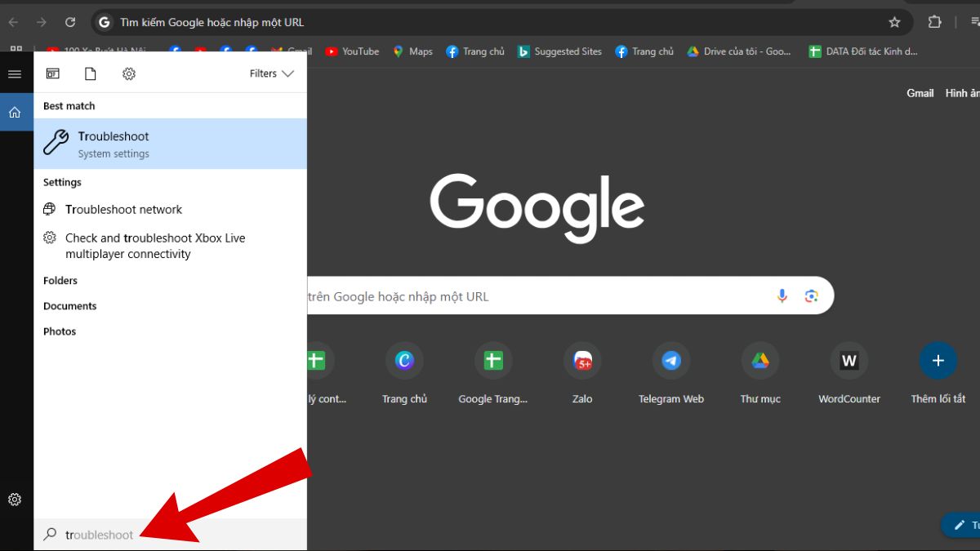Open Check and troubleshoot Xbox Live connectivity
This screenshot has height=551, width=980.
pyautogui.click(x=170, y=246)
